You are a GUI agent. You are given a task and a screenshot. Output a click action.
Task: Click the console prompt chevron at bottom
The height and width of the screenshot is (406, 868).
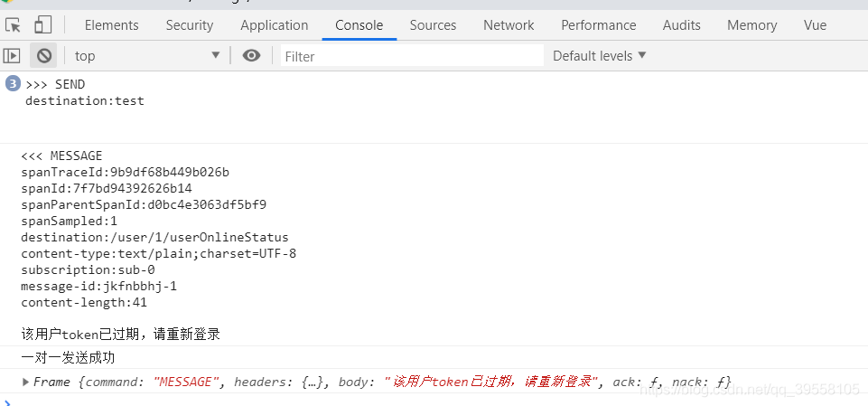[7, 401]
